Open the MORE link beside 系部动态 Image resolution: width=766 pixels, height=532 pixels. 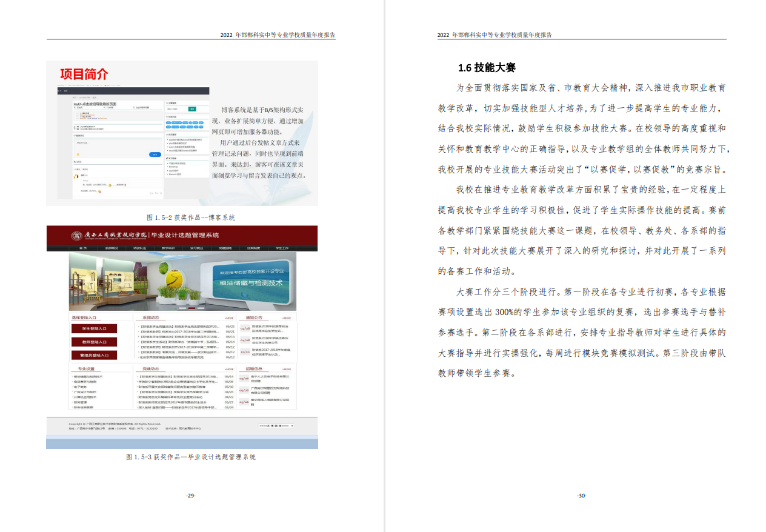229,318
